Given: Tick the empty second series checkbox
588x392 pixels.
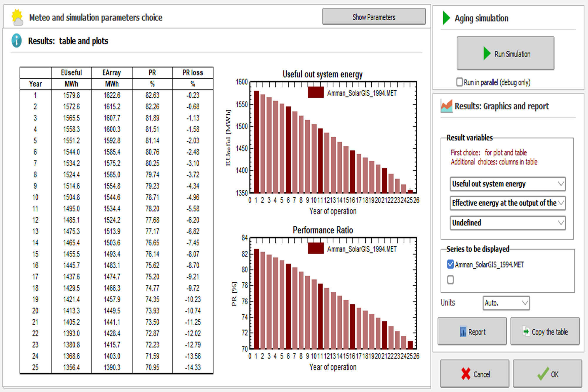Looking at the screenshot, I should click(x=450, y=280).
